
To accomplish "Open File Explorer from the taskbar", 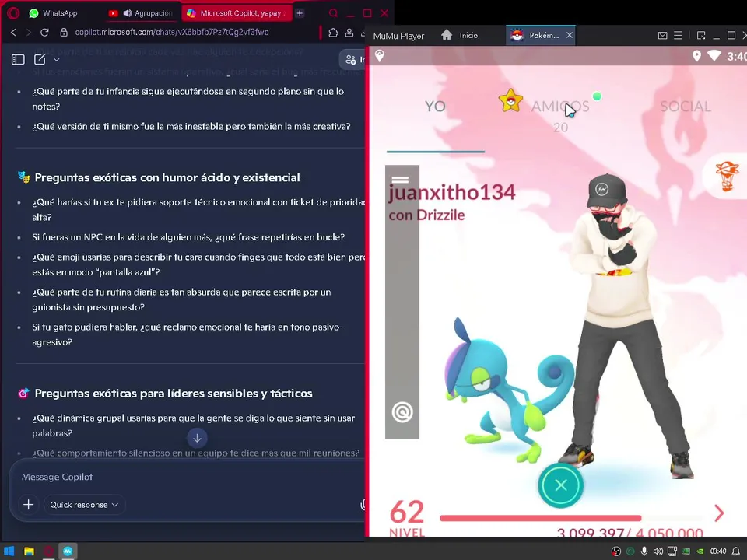I will [29, 551].
